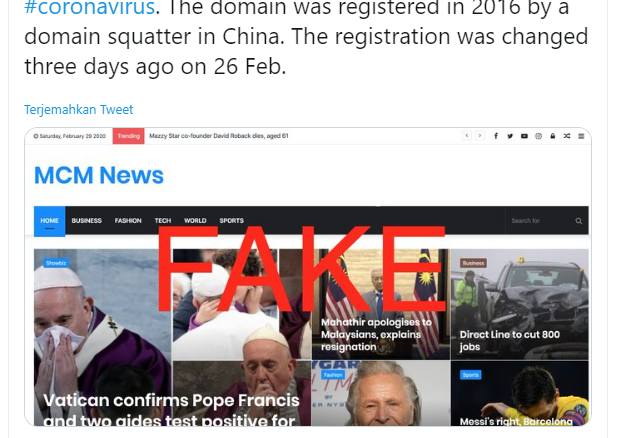Click the shuffle random article icon
Screen dimensions: 617x438
click(567, 136)
